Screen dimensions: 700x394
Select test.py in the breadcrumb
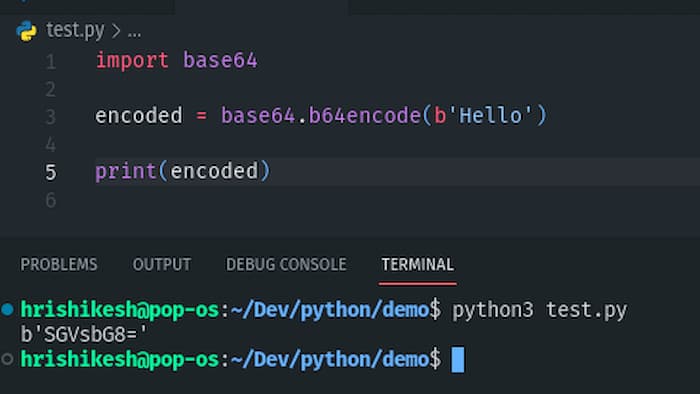point(75,30)
